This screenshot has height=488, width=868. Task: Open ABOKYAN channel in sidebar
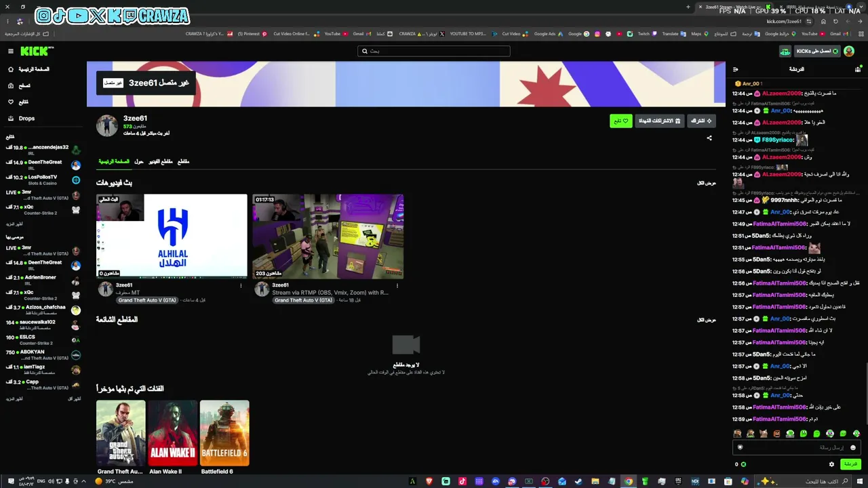coord(42,354)
